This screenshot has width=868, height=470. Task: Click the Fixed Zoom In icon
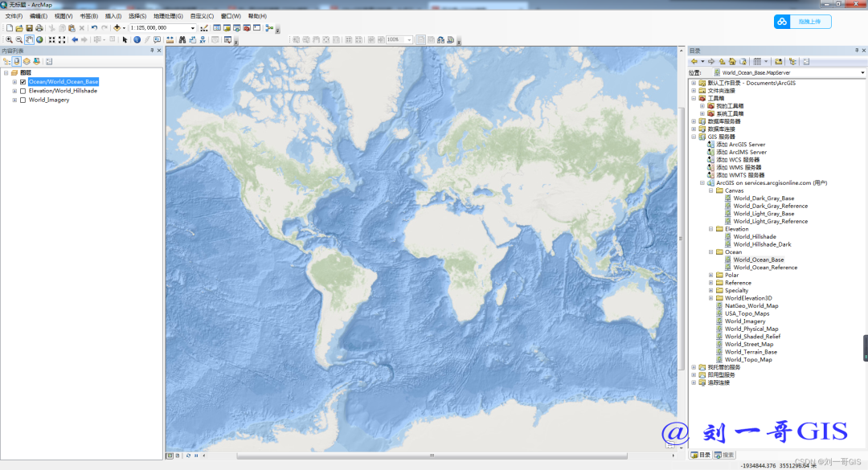(x=51, y=40)
